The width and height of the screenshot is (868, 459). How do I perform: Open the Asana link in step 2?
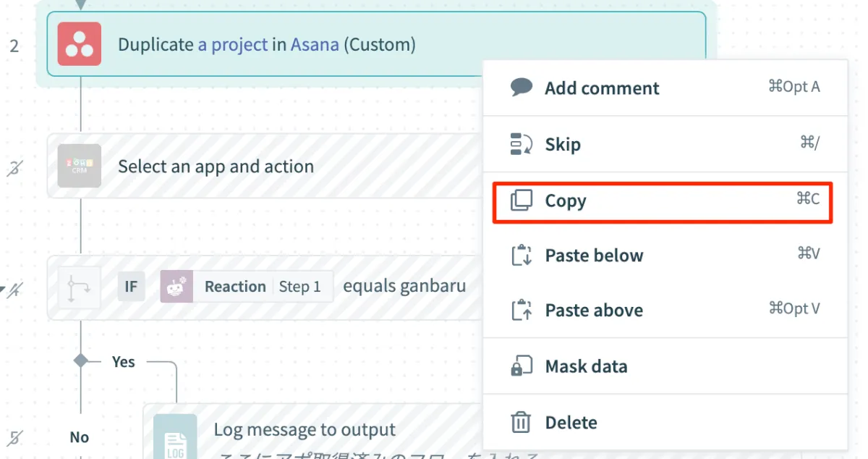pos(315,45)
